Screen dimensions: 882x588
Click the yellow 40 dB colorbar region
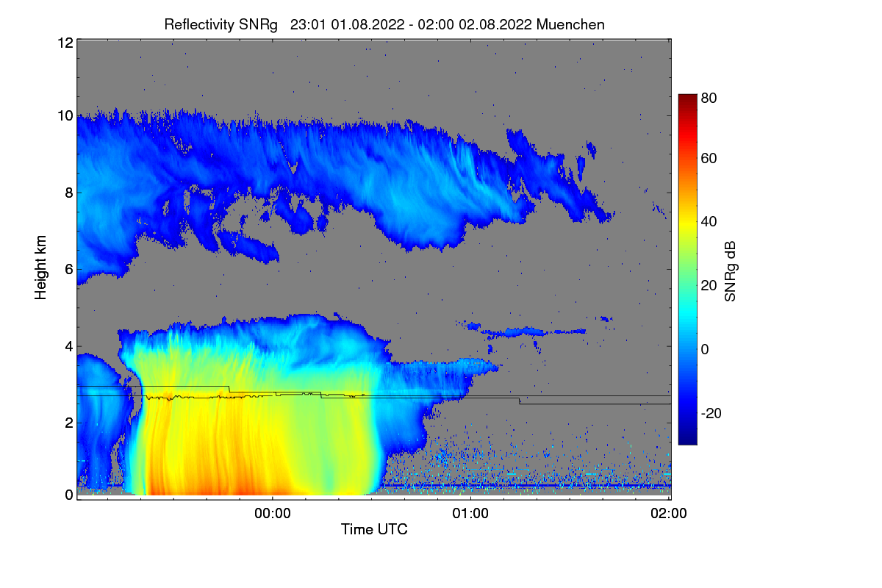click(687, 221)
